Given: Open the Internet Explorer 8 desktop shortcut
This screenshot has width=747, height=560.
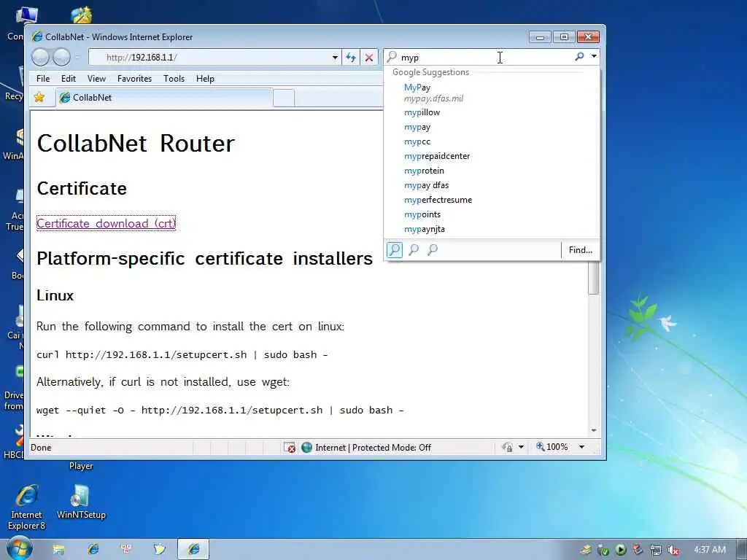Looking at the screenshot, I should click(27, 507).
